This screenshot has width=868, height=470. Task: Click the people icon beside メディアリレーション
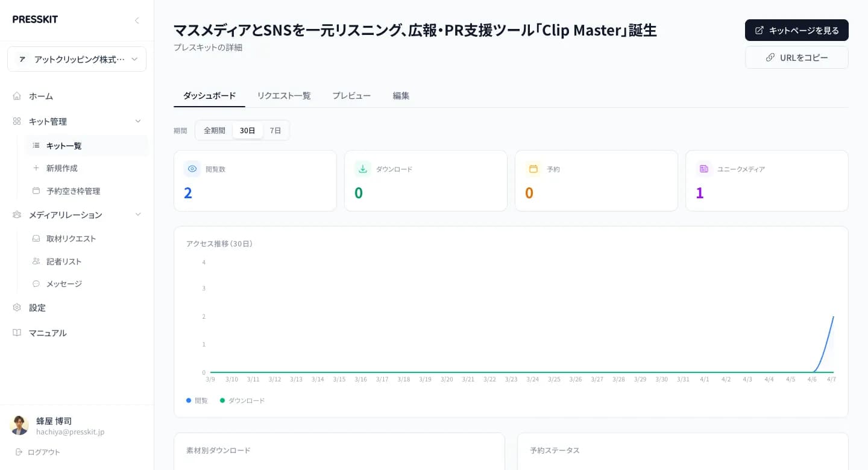click(17, 215)
